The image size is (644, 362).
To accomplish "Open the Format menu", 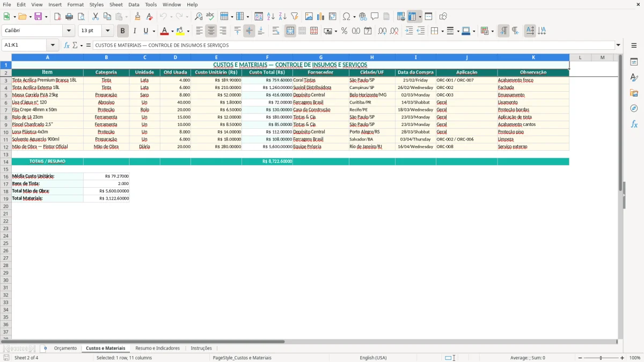I will coord(75,4).
